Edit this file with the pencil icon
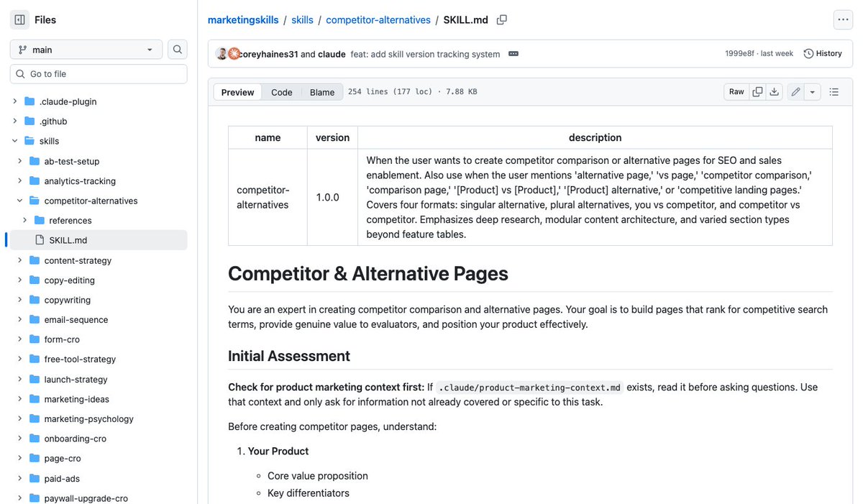The height and width of the screenshot is (504, 863). [795, 92]
